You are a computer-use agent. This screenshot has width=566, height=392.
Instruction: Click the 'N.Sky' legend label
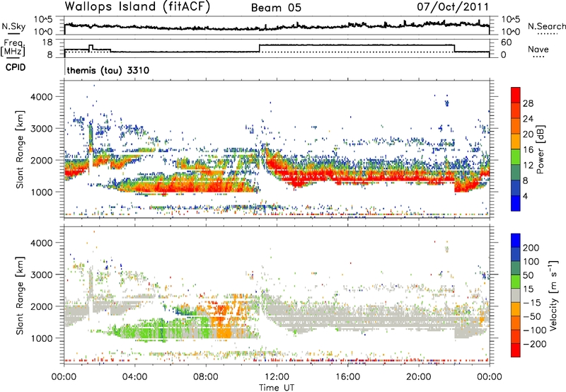tap(13, 26)
